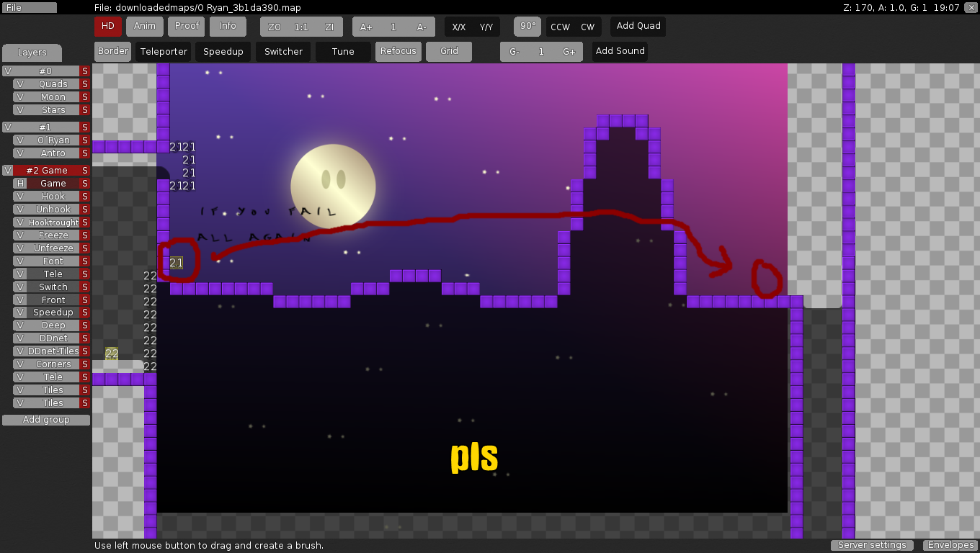Select the Freeze layer in the list
980x553 pixels.
click(53, 235)
